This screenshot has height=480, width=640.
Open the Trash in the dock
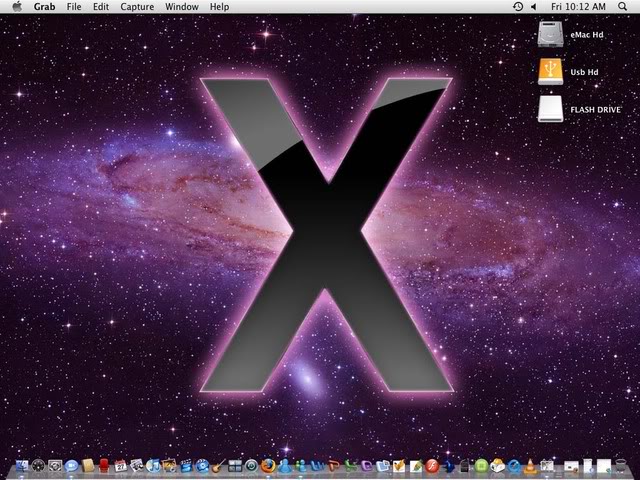[620, 465]
